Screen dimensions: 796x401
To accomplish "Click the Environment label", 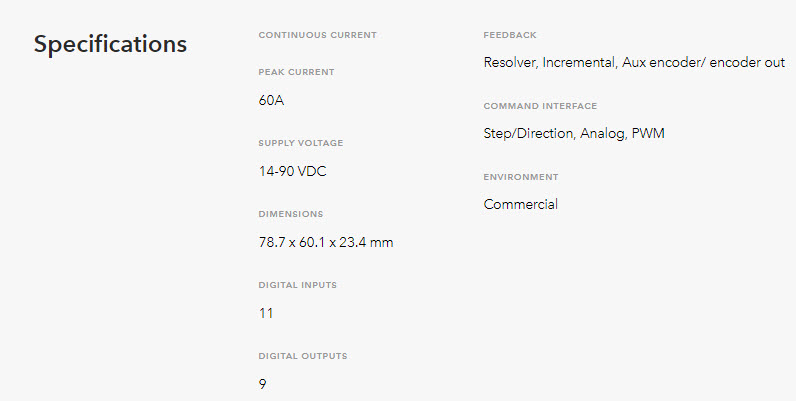I will 521,177.
